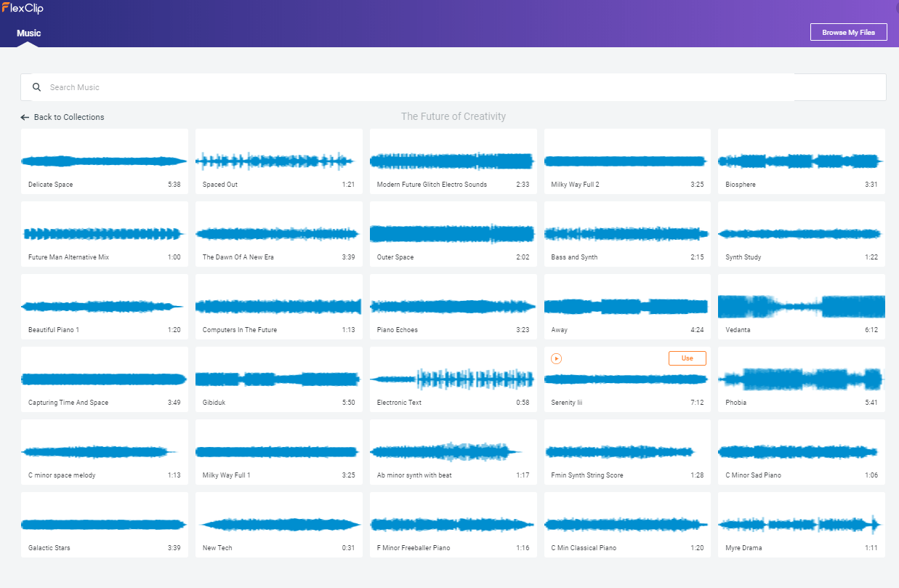Viewport: 899px width, 588px height.
Task: Open Browse My Files
Action: [x=848, y=32]
